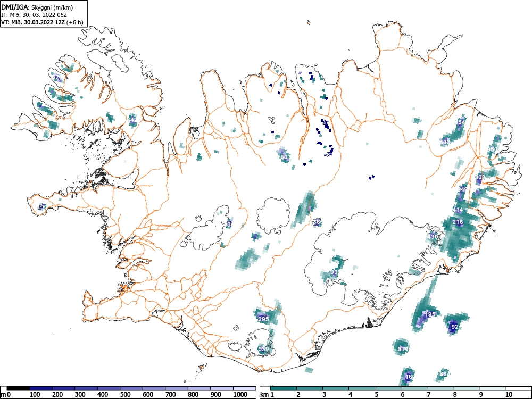
Task: Click the '93' visibility value on the glacier
Action: [x=334, y=272]
